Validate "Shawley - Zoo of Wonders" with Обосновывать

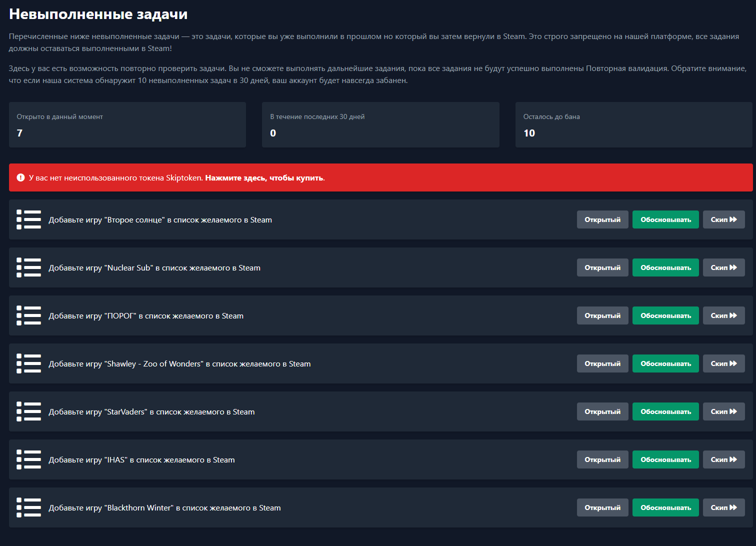tap(665, 363)
